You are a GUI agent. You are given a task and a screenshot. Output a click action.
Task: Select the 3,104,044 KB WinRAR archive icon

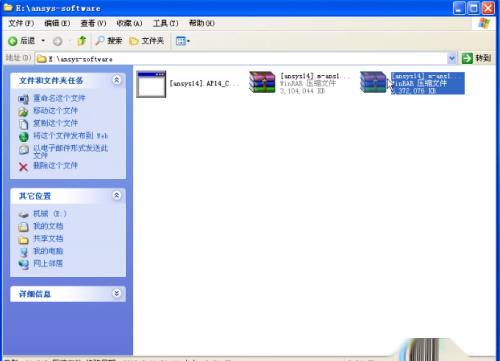[262, 82]
